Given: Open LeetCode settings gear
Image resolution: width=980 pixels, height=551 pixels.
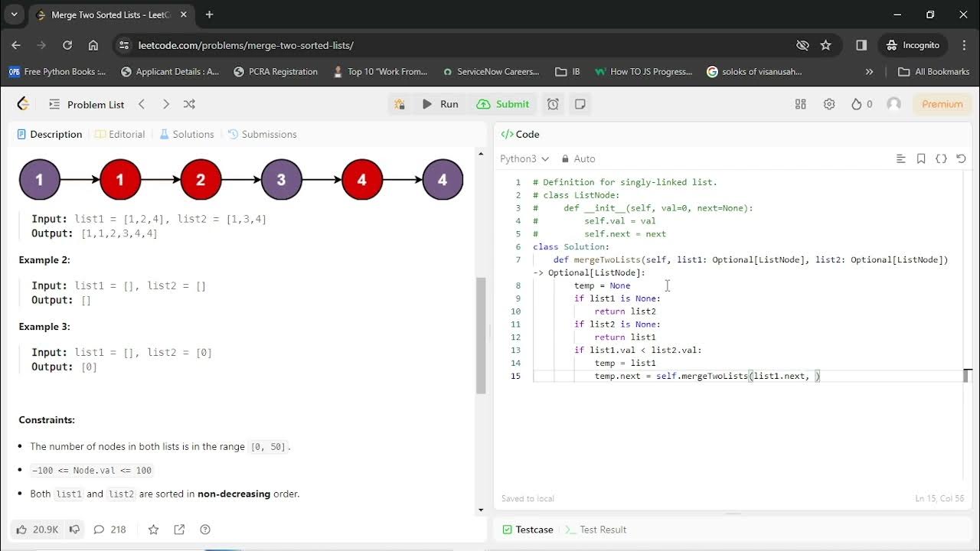Looking at the screenshot, I should pos(829,104).
